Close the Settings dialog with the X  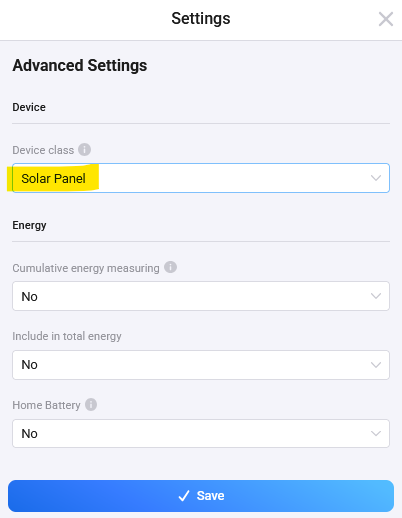pyautogui.click(x=386, y=19)
